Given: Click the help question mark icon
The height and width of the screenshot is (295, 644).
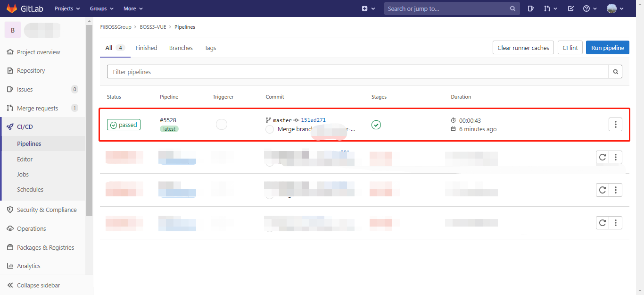Looking at the screenshot, I should 587,8.
